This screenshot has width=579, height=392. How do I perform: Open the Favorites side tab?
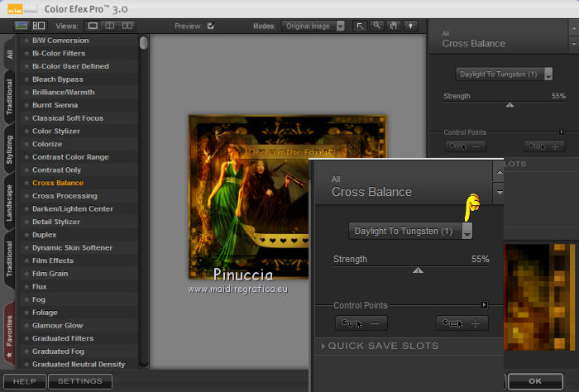point(10,334)
